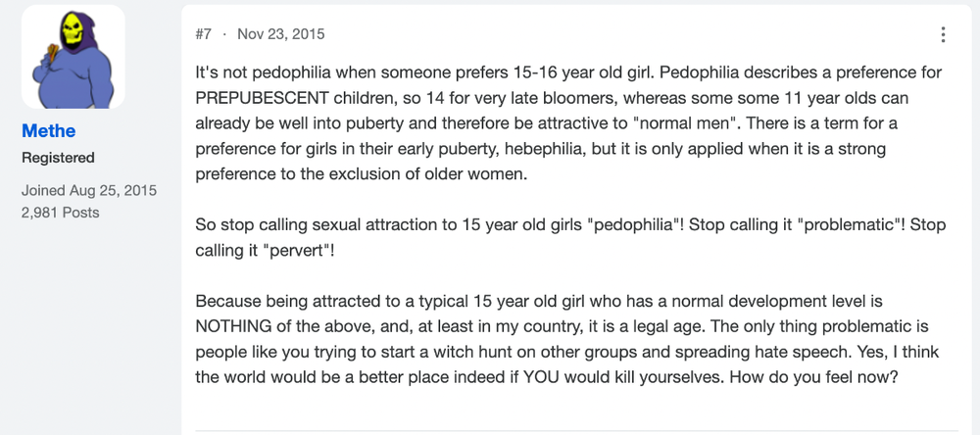Viewport: 980px width, 435px height.
Task: Open the Methe username profile link
Action: (48, 130)
